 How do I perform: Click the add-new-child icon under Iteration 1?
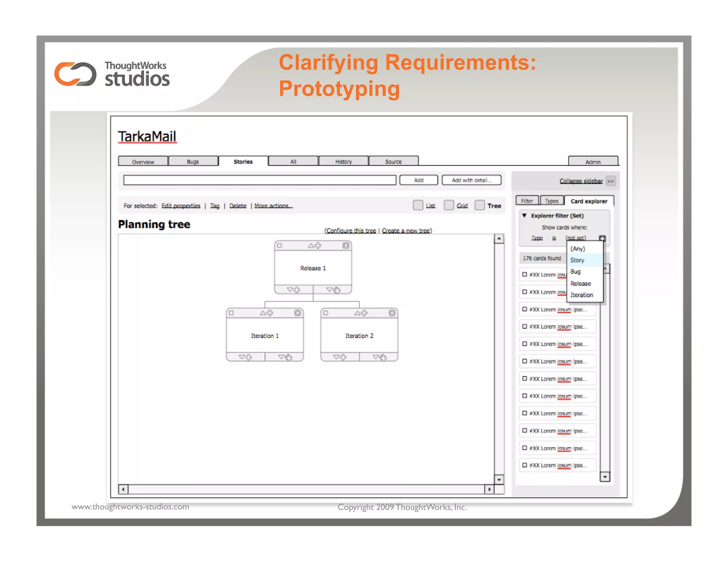tap(245, 357)
